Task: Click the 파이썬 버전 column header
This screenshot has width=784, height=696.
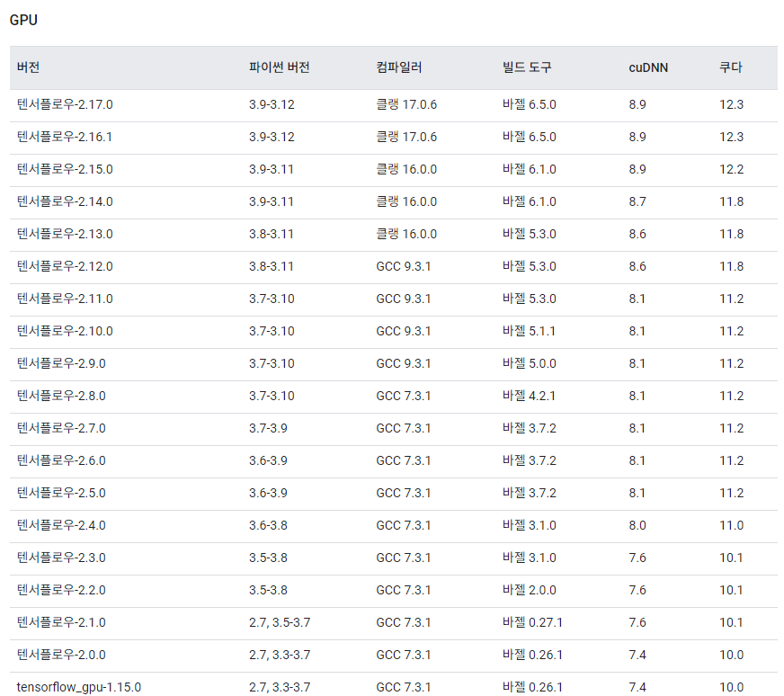Action: (280, 67)
